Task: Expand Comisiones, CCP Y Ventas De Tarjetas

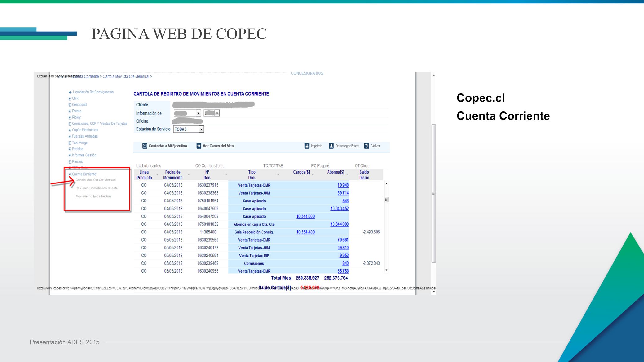Action: pos(70,124)
